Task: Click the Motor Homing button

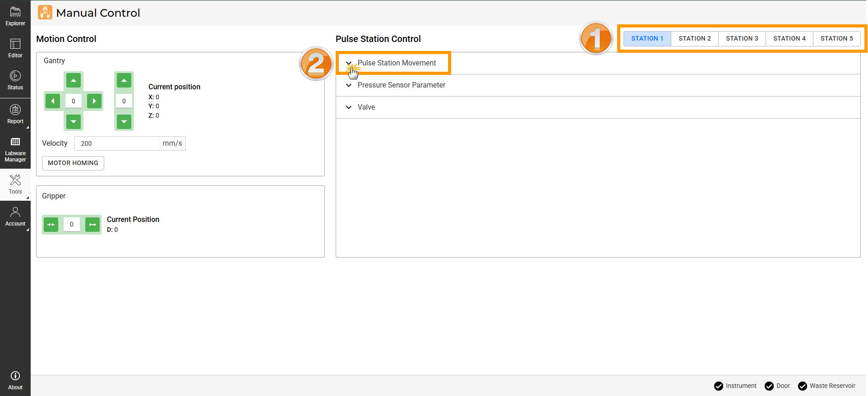Action: point(73,163)
